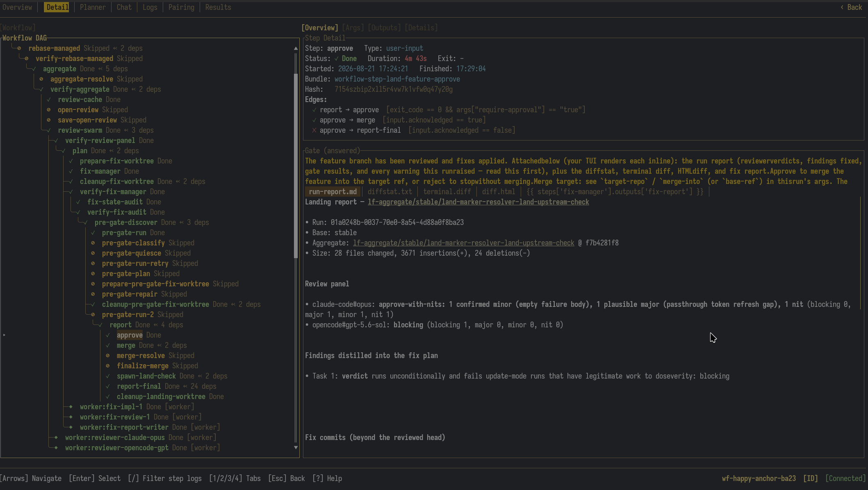The image size is (868, 490).
Task: Select the cleanup-fix-worktree step
Action: (x=117, y=181)
